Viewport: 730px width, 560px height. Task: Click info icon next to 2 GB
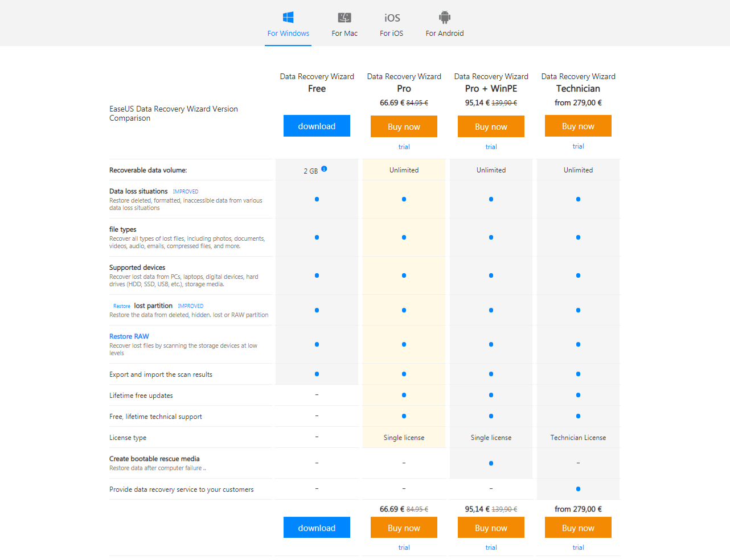point(324,169)
